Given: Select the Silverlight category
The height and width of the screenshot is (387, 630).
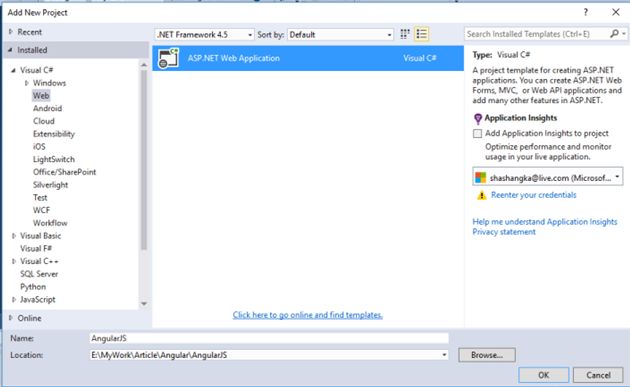Looking at the screenshot, I should [x=50, y=185].
